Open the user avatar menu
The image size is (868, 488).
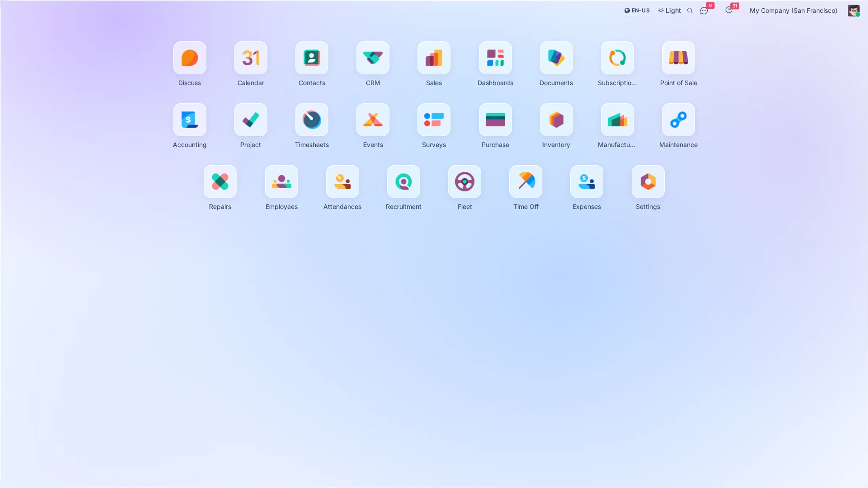tap(853, 10)
